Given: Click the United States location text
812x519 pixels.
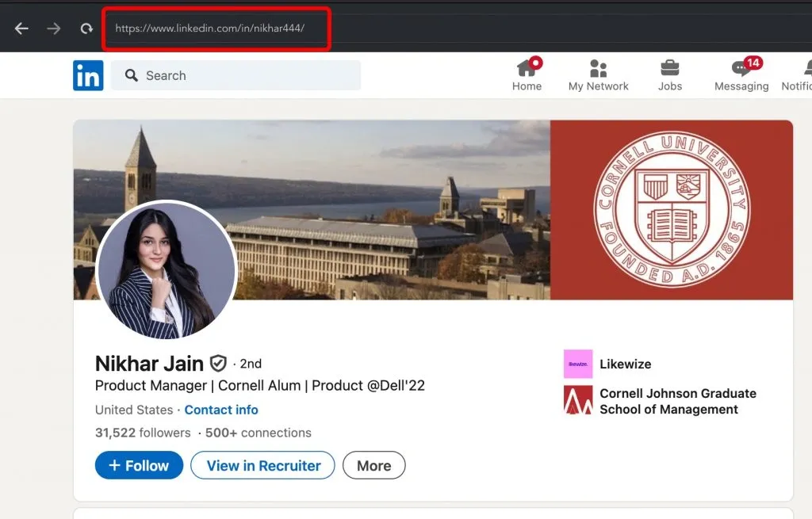Looking at the screenshot, I should pos(134,410).
